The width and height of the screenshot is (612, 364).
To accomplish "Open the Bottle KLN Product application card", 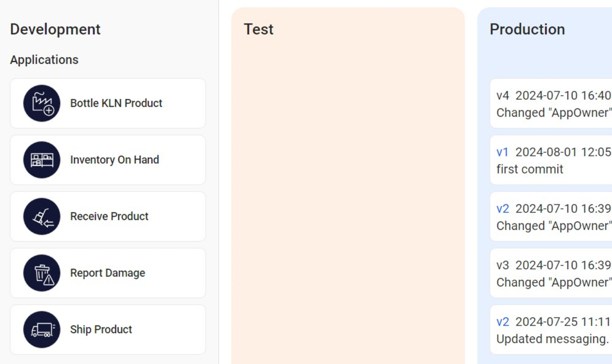I will [108, 103].
